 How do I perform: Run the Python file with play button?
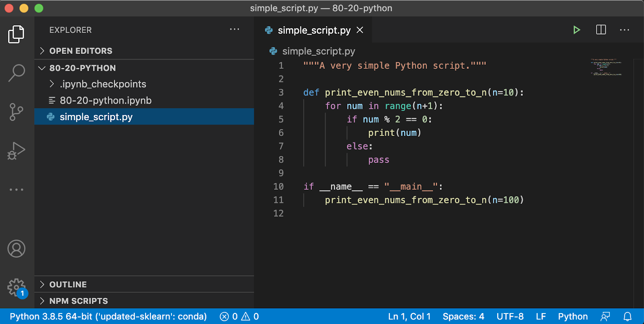[x=576, y=30]
